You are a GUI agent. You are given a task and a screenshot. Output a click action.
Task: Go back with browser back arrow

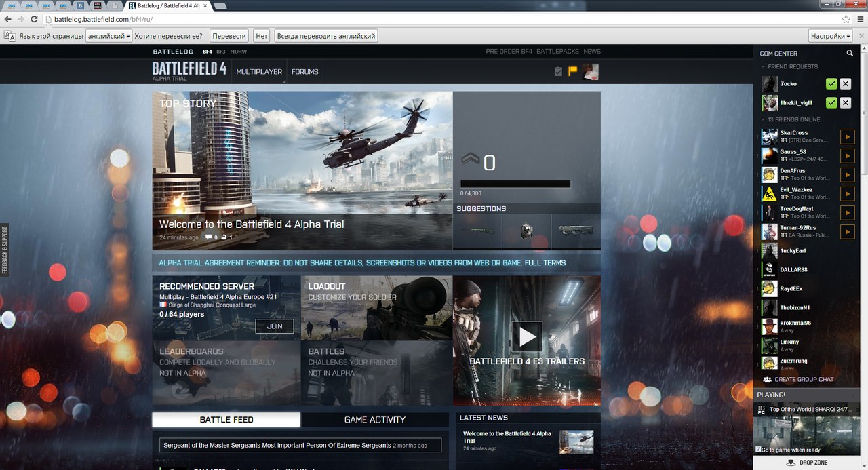click(x=8, y=20)
